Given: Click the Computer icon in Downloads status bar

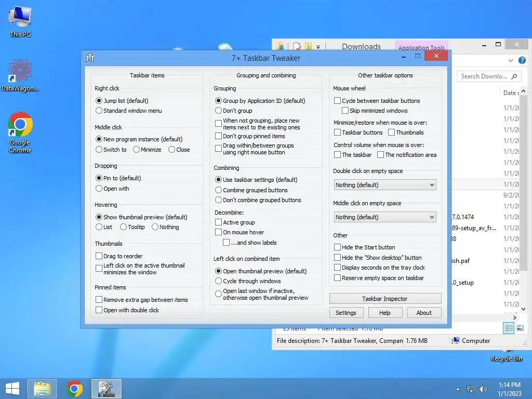Looking at the screenshot, I should click(x=455, y=340).
